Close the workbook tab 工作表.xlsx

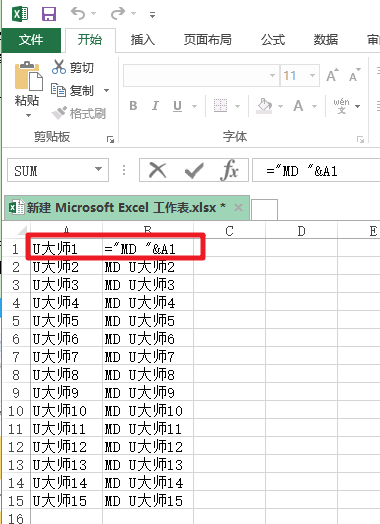click(238, 208)
